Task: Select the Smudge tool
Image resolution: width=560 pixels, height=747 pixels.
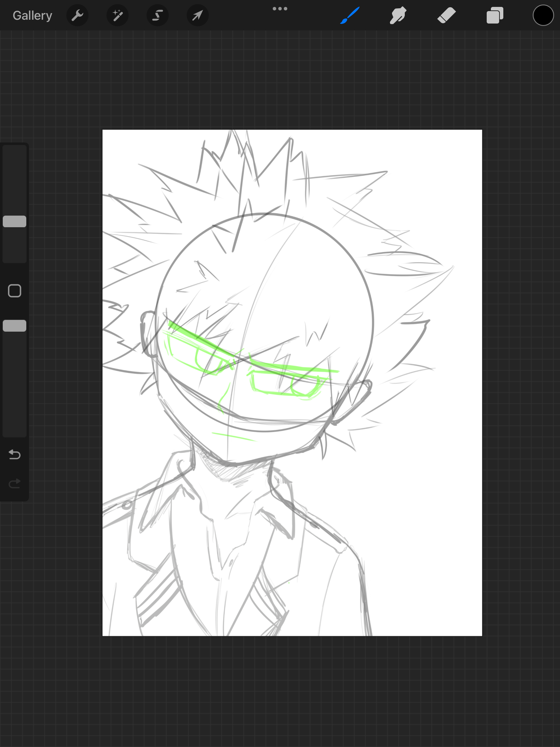Action: point(398,16)
